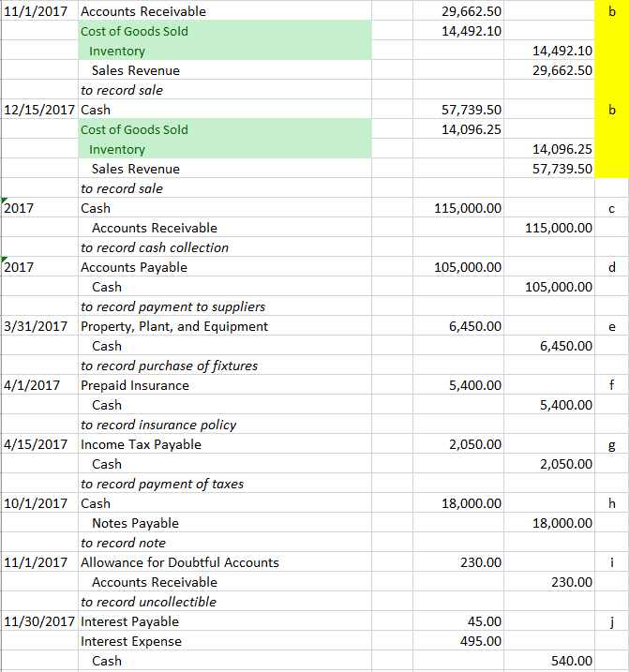Click the 2017 cell beside Accounts Payable
This screenshot has width=629, height=672.
click(x=39, y=267)
